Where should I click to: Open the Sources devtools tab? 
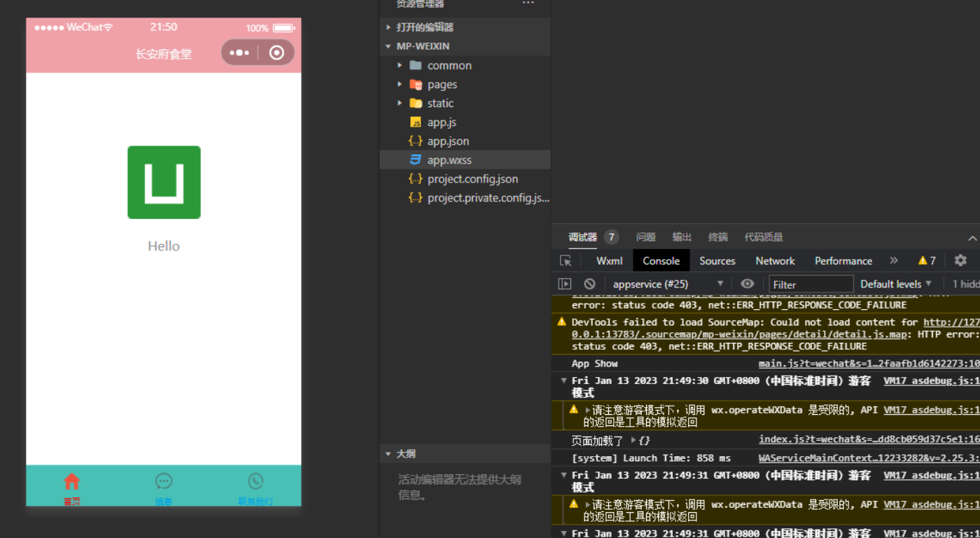(x=717, y=261)
